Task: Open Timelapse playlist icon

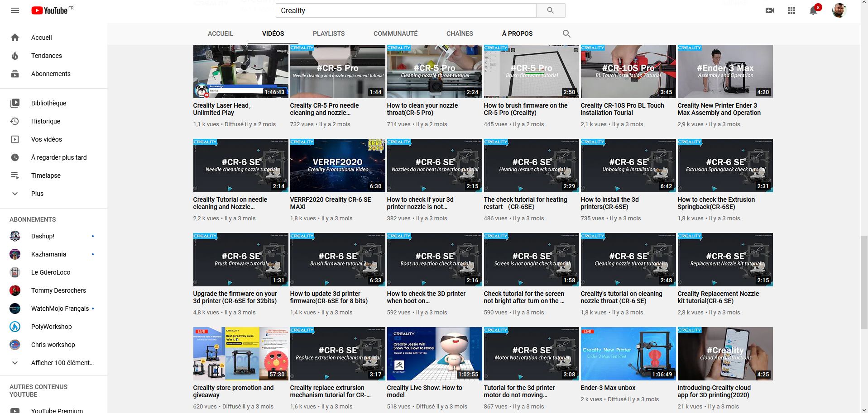Action: tap(15, 176)
